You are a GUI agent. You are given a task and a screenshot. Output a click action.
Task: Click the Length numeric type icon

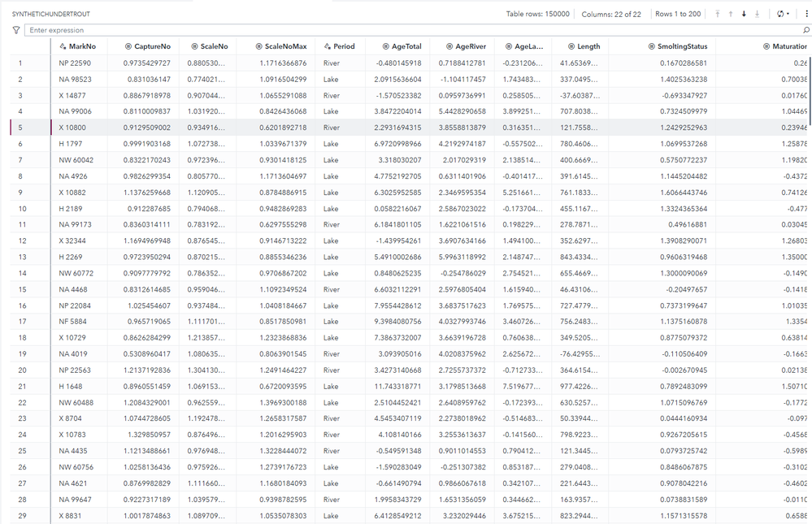click(571, 46)
